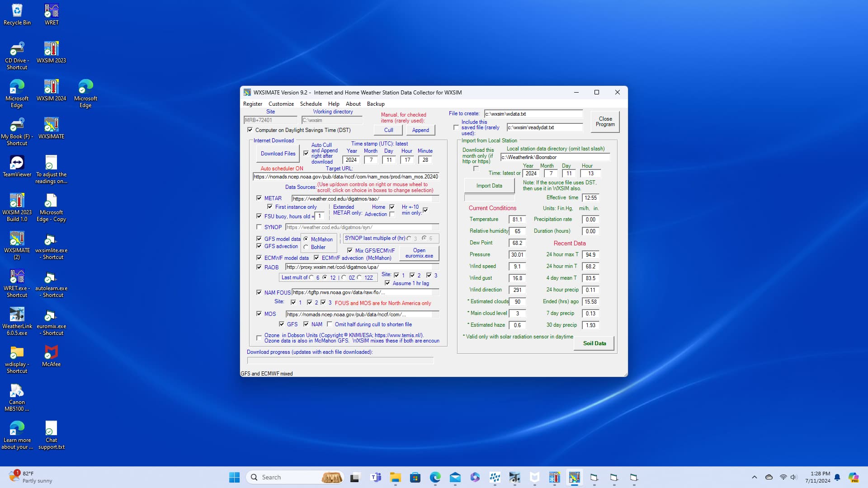The image size is (868, 488).
Task: Toggle the NAM FOUS checkbox
Action: (259, 292)
